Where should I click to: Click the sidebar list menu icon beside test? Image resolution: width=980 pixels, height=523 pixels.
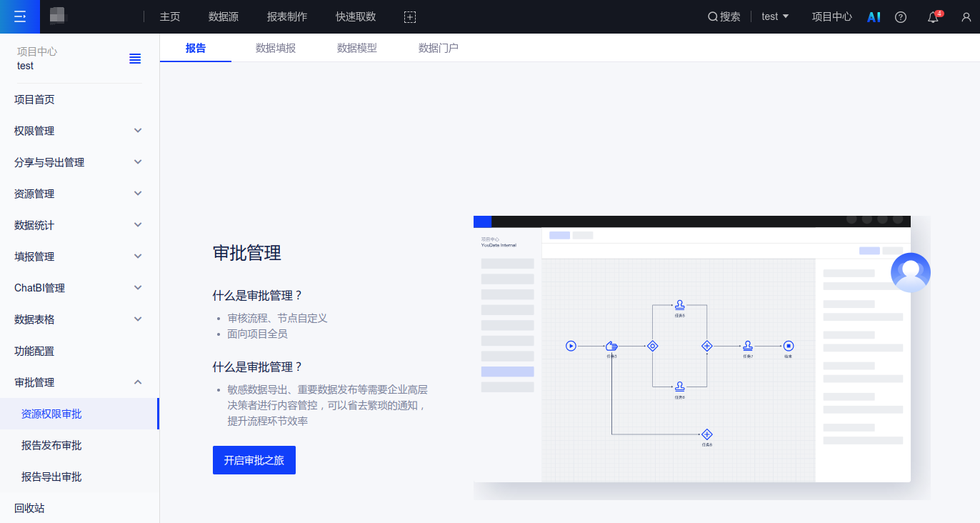click(x=135, y=59)
